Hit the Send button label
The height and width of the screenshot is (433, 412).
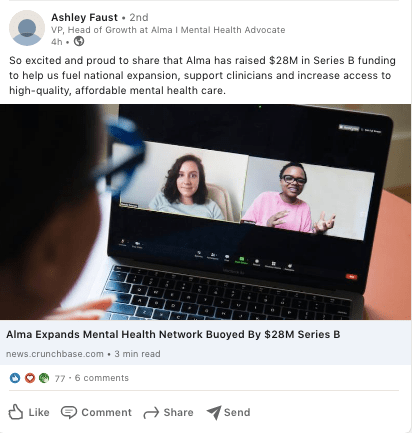coord(237,412)
